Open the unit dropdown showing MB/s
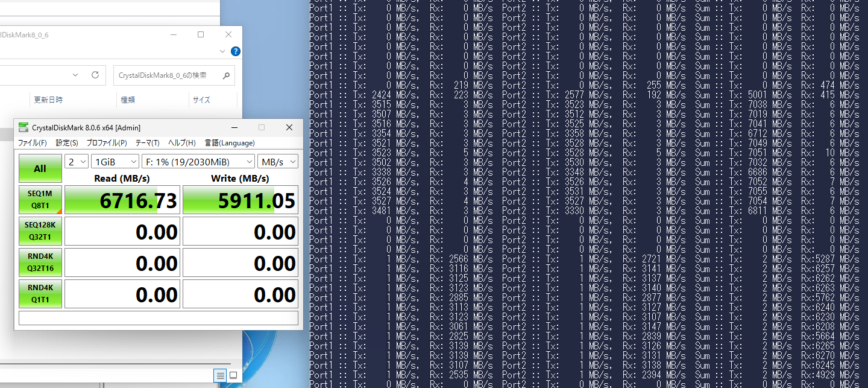 coord(278,162)
